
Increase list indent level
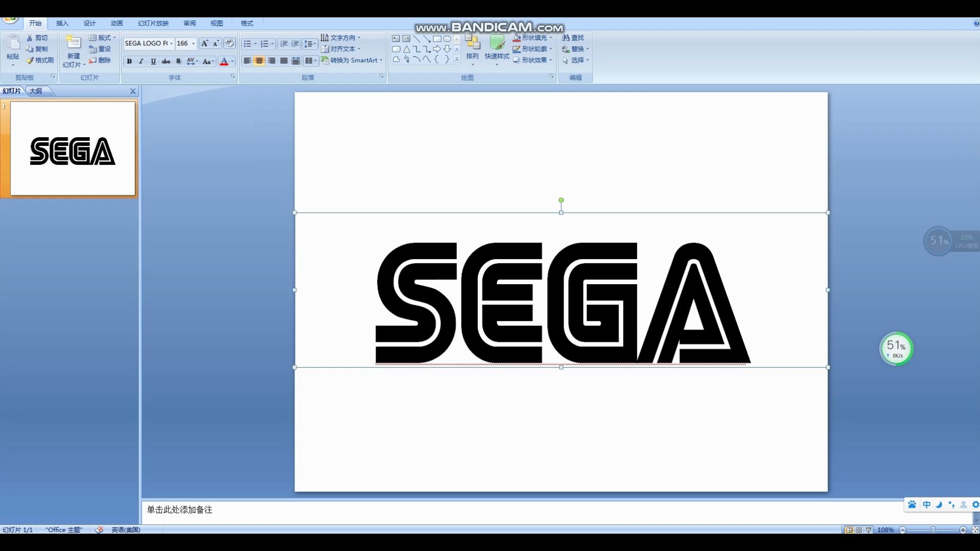pyautogui.click(x=295, y=44)
